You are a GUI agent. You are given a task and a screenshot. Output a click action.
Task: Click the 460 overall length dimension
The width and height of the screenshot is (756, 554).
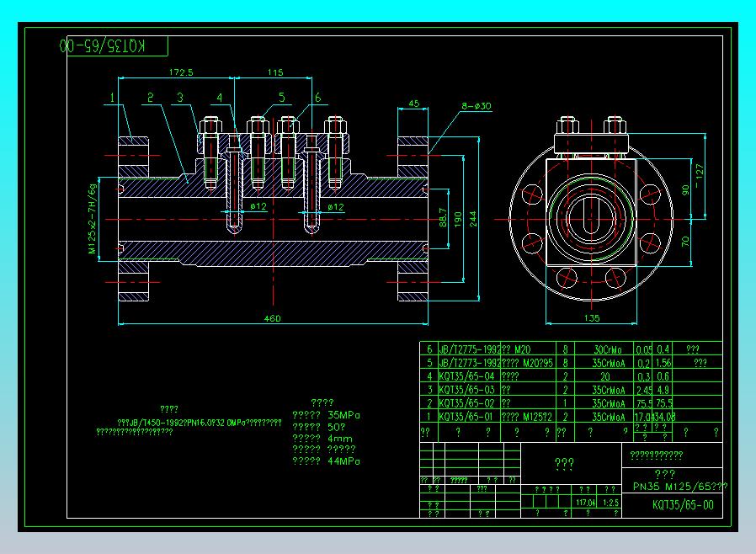pos(272,318)
